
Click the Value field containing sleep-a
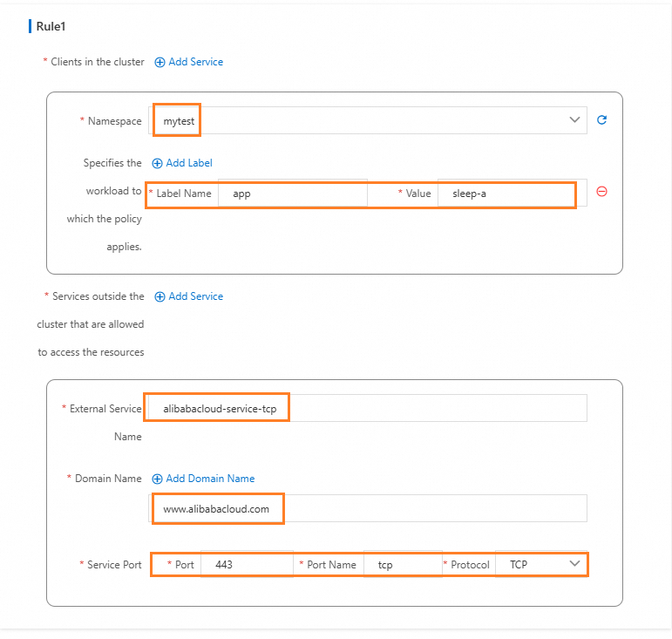coord(512,194)
